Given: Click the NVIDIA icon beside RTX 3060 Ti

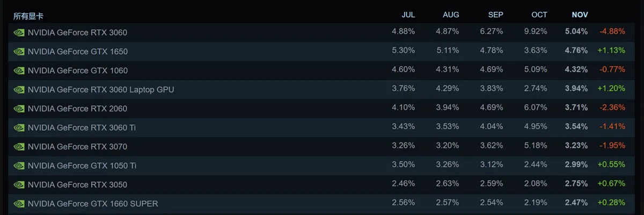Looking at the screenshot, I should pos(19,128).
